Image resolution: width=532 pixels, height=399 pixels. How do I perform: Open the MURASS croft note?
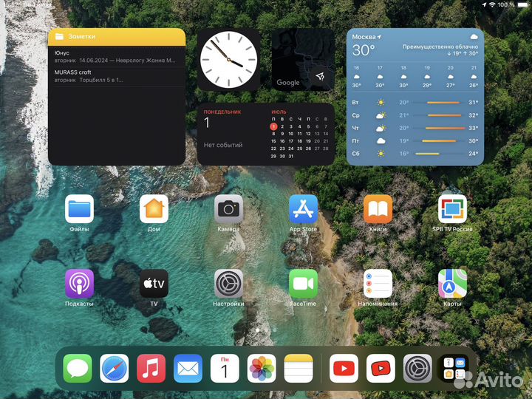pyautogui.click(x=117, y=76)
